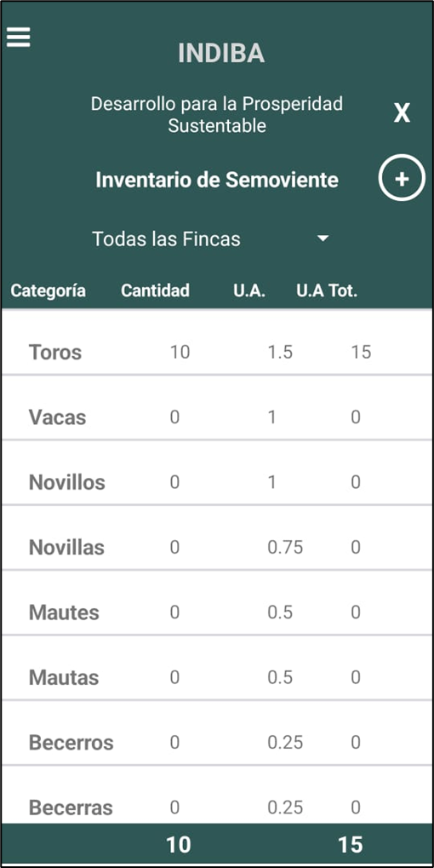
Task: Tap the plus icon to add inventory
Action: coord(402,180)
